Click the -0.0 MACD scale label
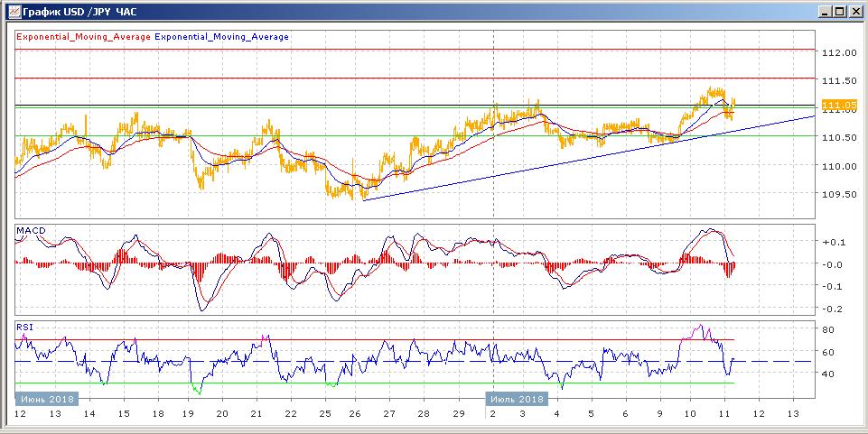This screenshot has height=434, width=868. pyautogui.click(x=833, y=264)
